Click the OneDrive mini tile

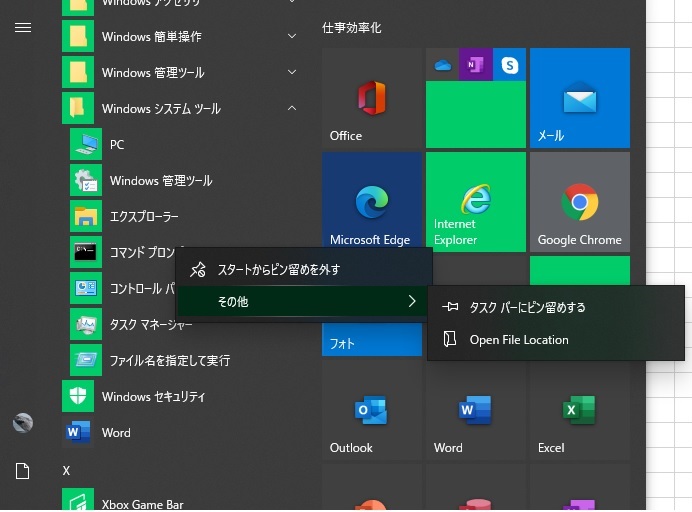[442, 64]
